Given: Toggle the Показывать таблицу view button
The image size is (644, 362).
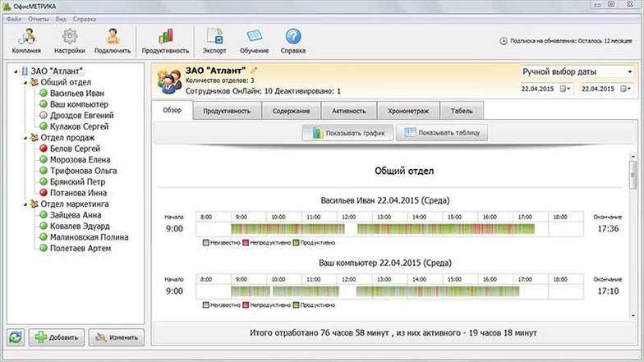Looking at the screenshot, I should (x=444, y=133).
